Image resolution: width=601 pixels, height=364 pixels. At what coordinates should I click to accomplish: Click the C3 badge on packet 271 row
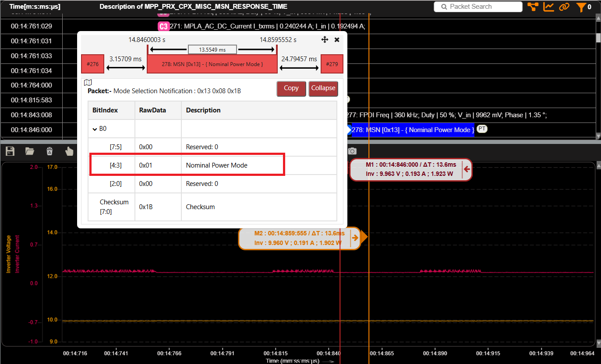[163, 26]
